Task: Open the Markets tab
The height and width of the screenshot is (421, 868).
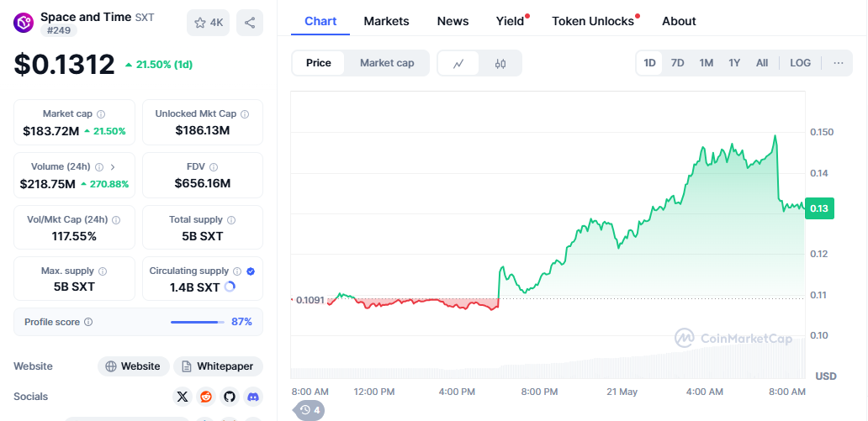Action: pyautogui.click(x=386, y=22)
